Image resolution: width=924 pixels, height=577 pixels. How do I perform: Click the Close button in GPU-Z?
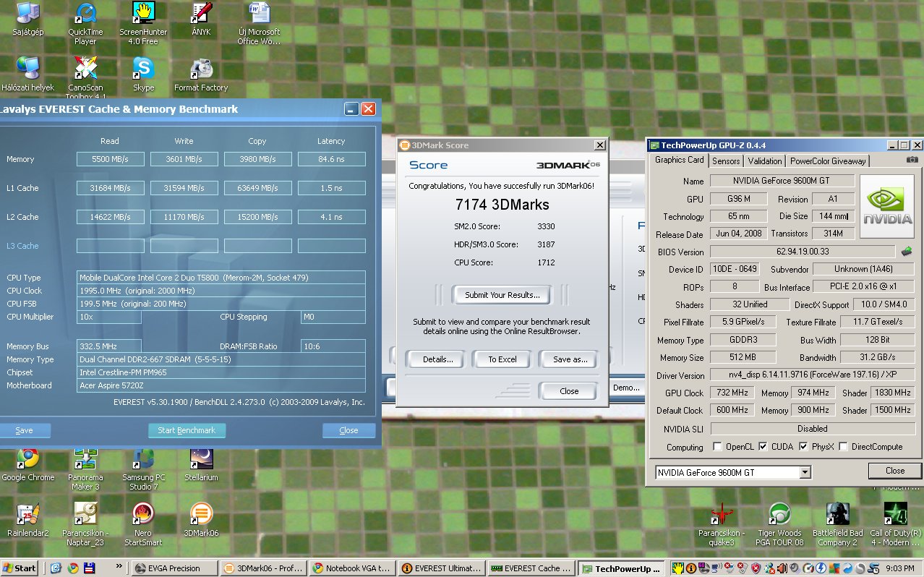click(x=894, y=471)
